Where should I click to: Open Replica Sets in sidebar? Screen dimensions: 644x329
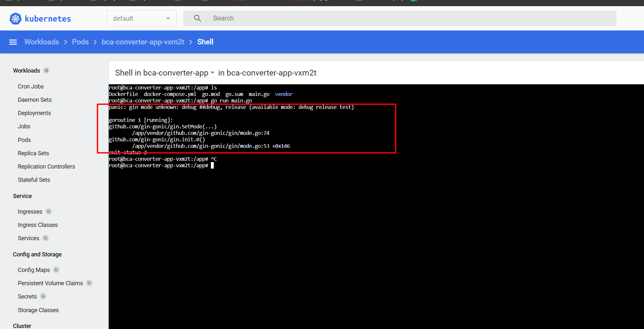tap(33, 153)
